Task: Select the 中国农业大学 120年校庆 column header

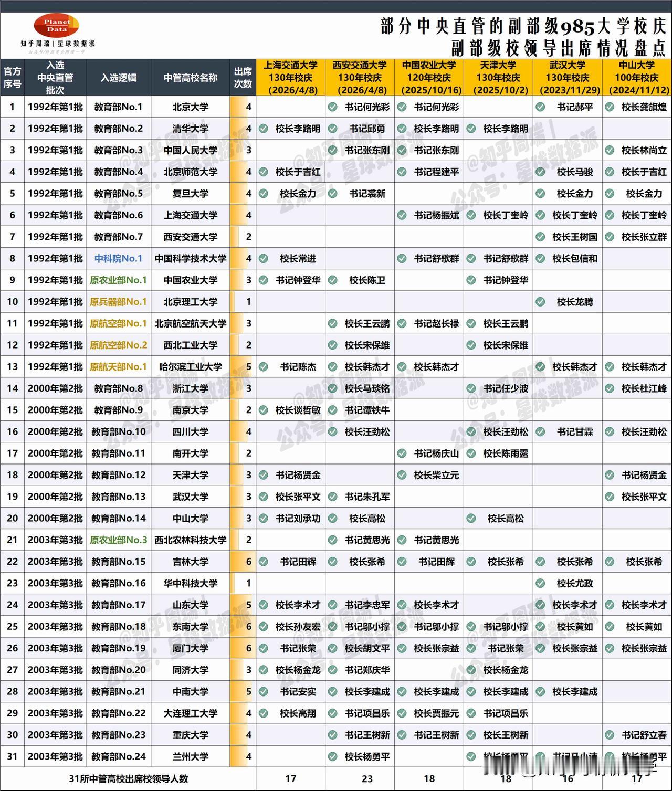Action: pos(429,77)
